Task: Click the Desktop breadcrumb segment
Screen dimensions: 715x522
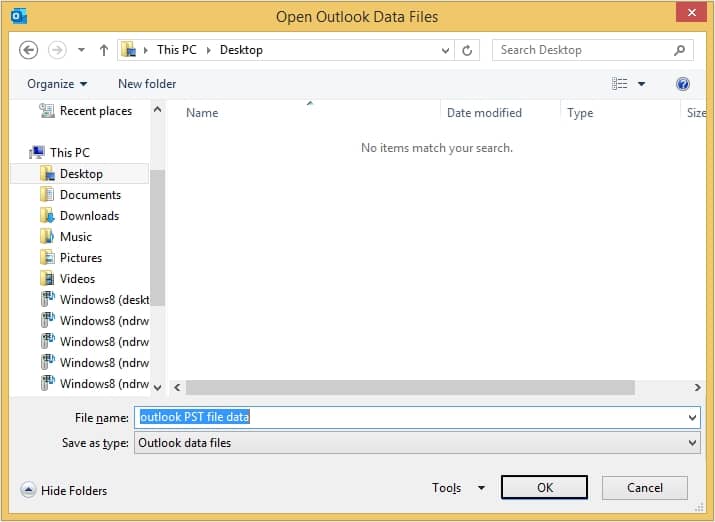Action: [241, 50]
